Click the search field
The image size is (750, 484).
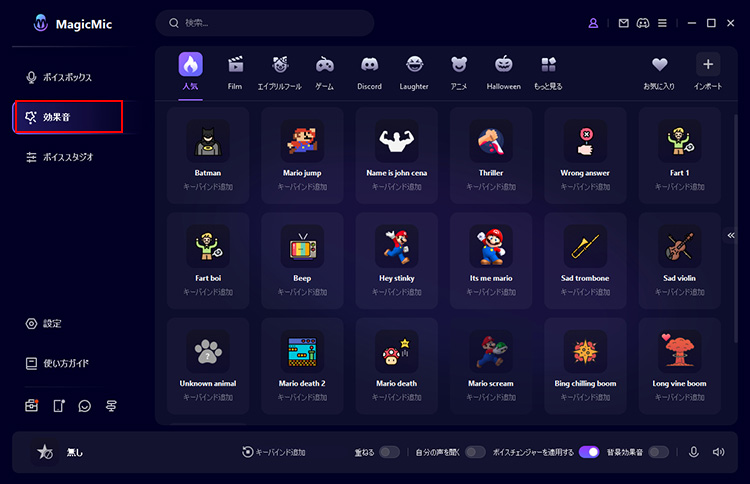(265, 23)
